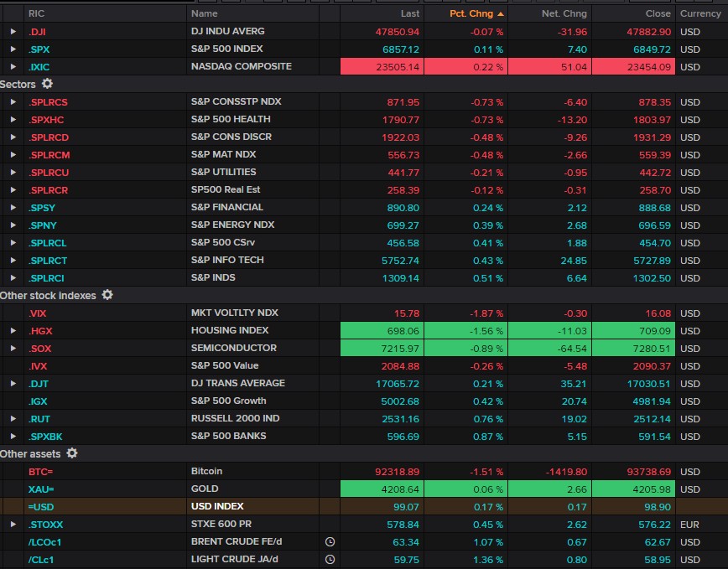Screen dimensions: 728x569
Task: Open the Other assets settings gear
Action: tap(72, 453)
